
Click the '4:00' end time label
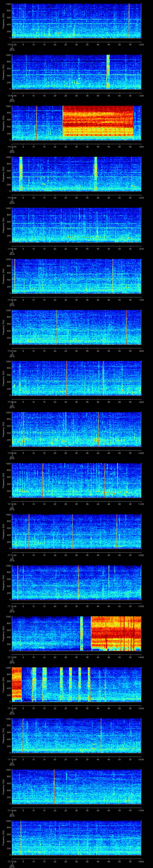(x=141, y=147)
